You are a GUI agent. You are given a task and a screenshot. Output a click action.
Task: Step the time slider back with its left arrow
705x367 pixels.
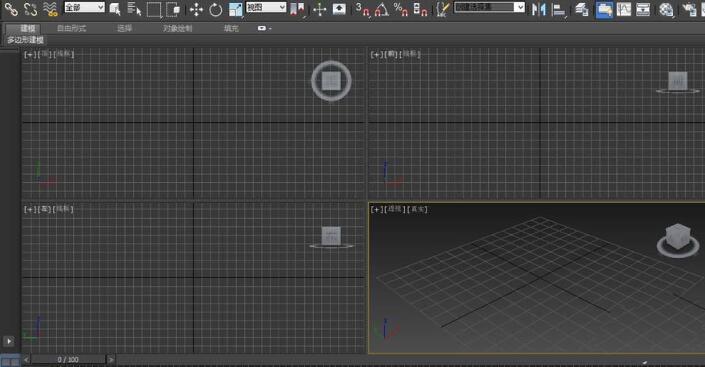pyautogui.click(x=26, y=359)
